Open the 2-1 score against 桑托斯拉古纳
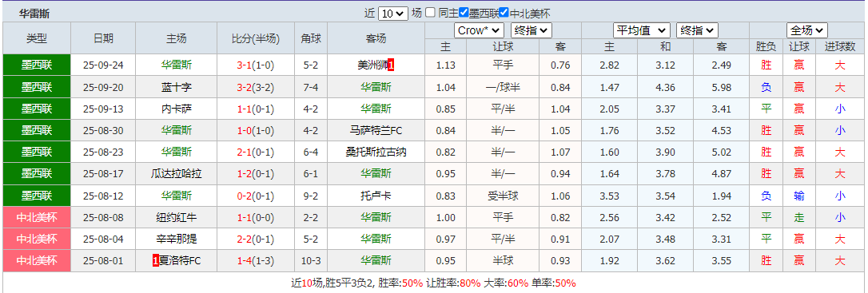The image size is (868, 293). 244,152
